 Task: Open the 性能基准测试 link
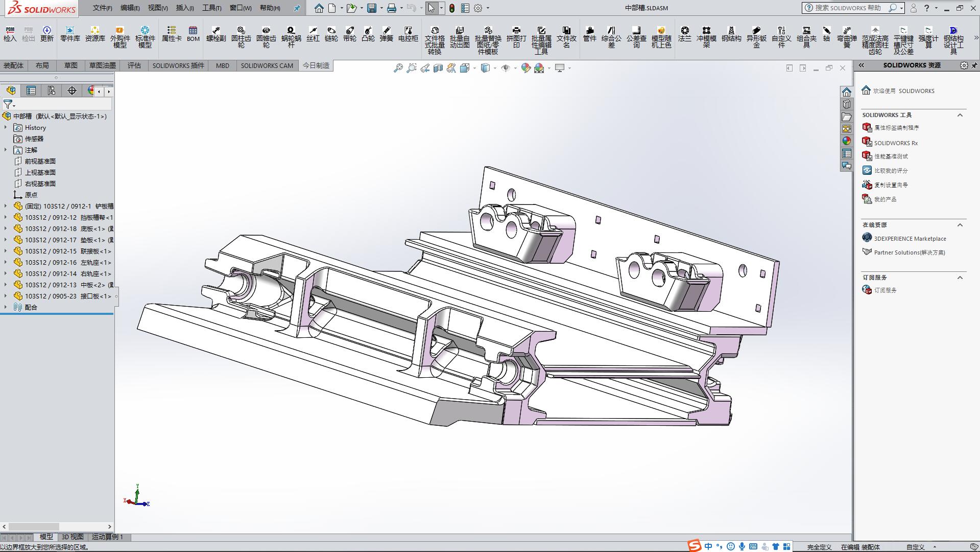[x=891, y=156]
